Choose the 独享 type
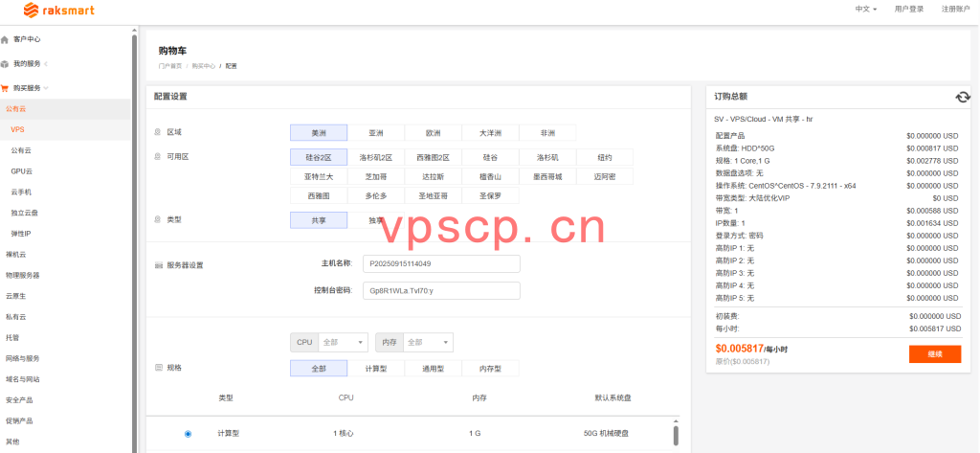The image size is (980, 453). (375, 220)
